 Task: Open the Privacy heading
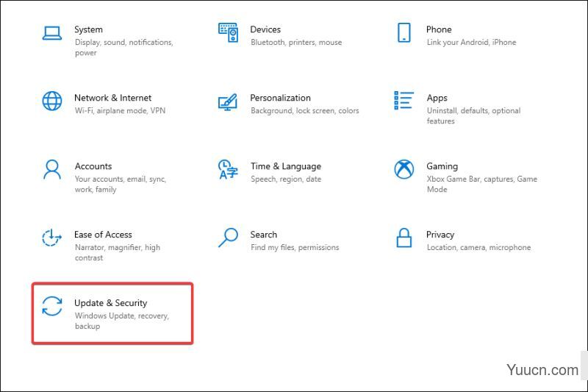(x=440, y=235)
